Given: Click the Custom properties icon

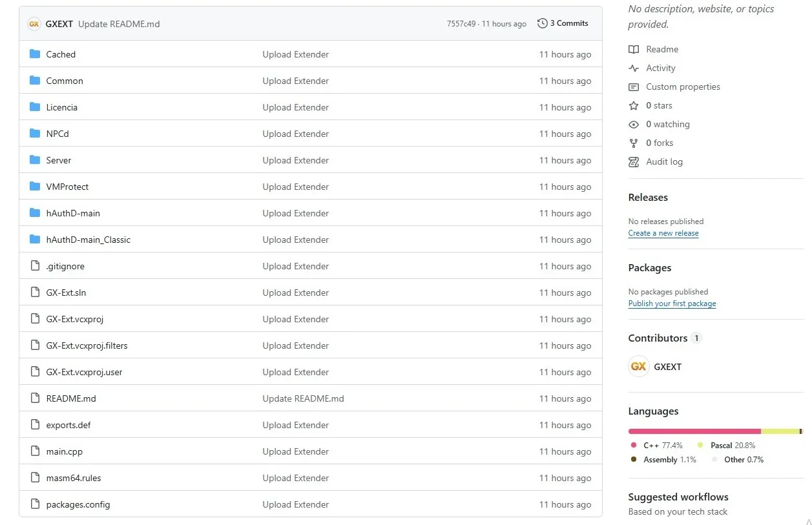Looking at the screenshot, I should (634, 87).
